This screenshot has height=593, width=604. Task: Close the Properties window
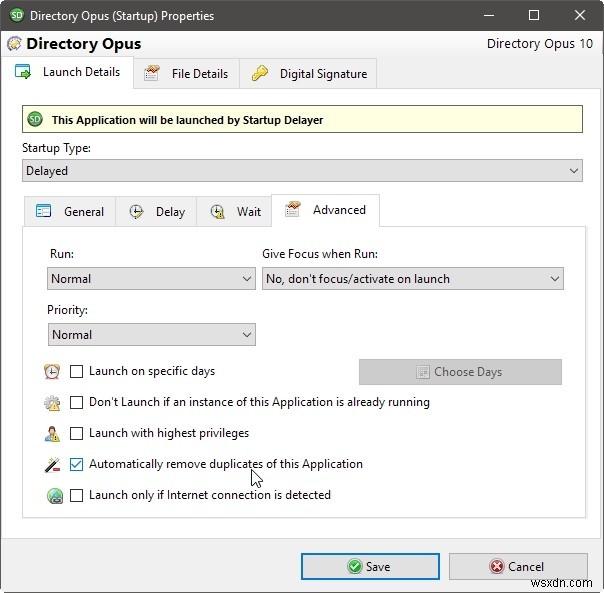(580, 15)
